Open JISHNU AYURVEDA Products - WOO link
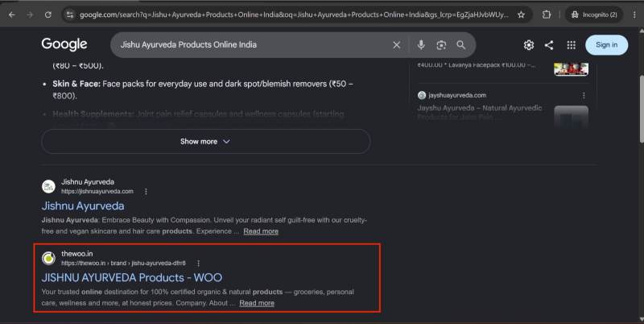Screen dimensions: 644x324 [132, 277]
